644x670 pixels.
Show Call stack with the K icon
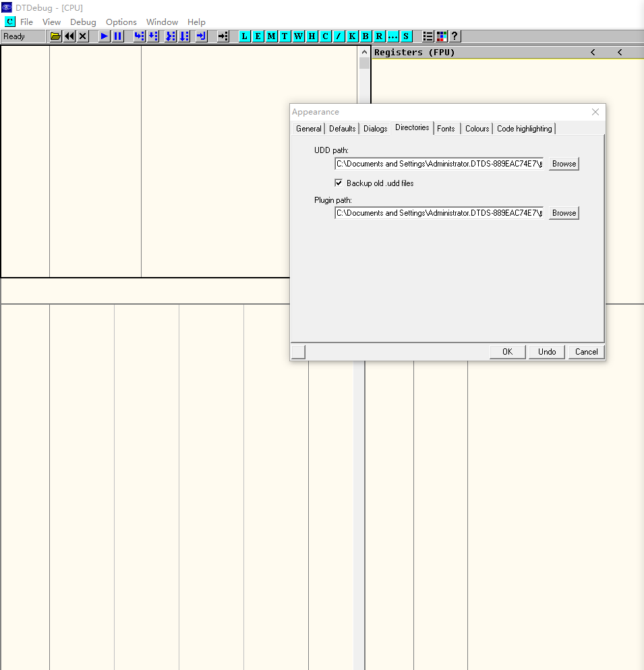pyautogui.click(x=352, y=36)
